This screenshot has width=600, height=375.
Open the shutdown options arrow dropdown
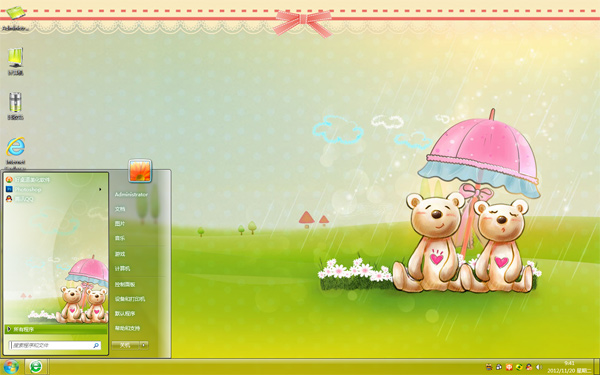(x=144, y=345)
